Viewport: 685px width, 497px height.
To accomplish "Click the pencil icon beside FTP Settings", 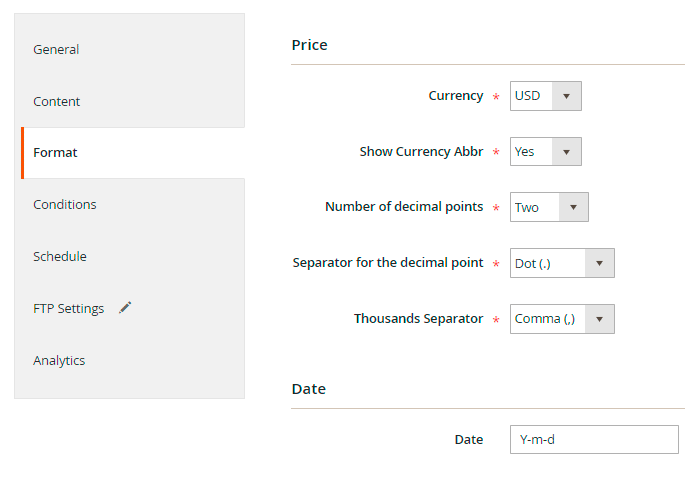I will tap(125, 308).
